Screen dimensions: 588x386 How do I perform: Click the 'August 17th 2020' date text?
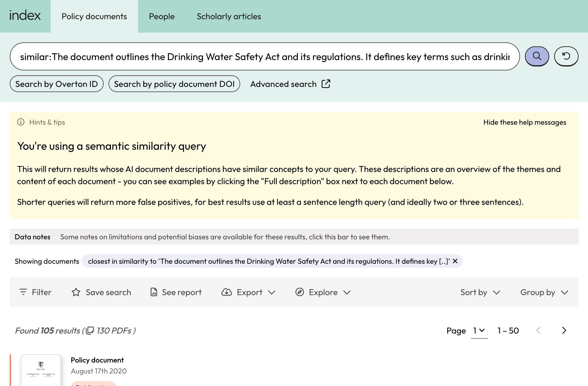coord(99,371)
